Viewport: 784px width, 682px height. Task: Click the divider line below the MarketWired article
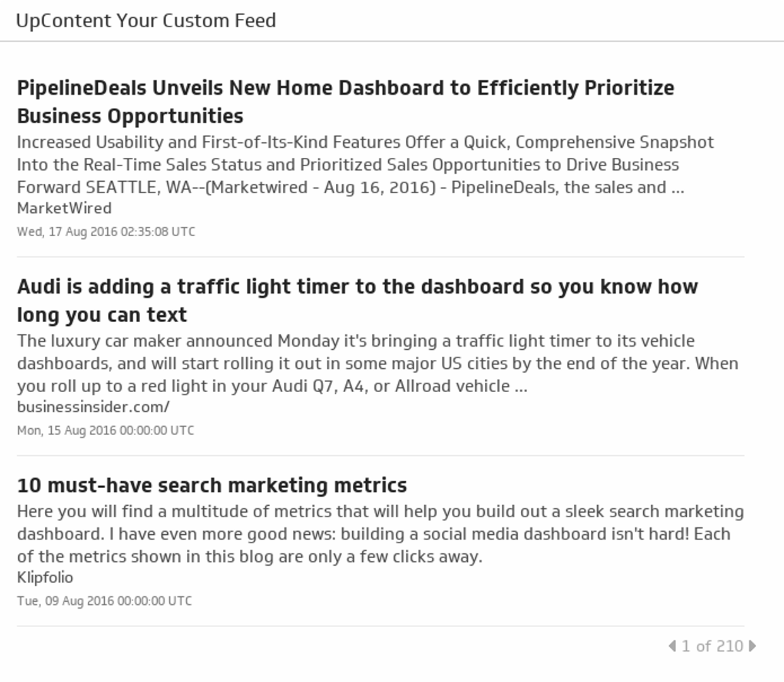(380, 257)
